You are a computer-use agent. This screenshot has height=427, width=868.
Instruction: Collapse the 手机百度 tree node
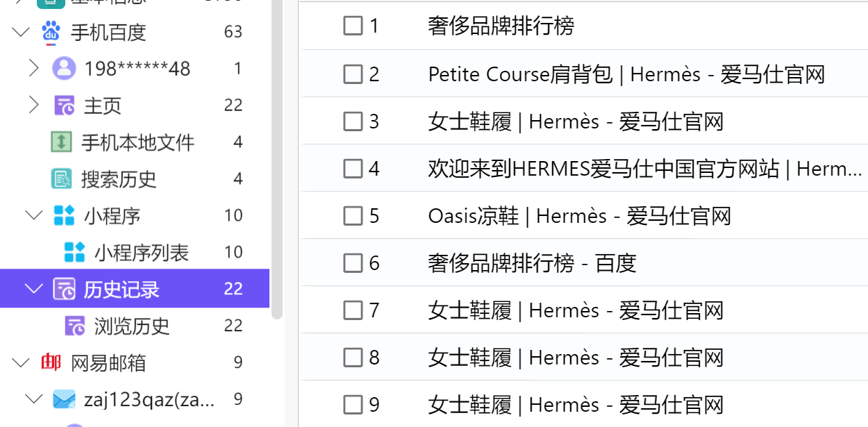coord(22,32)
